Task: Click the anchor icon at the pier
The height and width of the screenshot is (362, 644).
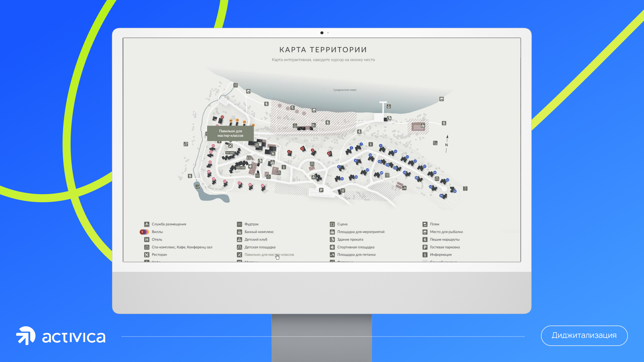Action: [389, 106]
